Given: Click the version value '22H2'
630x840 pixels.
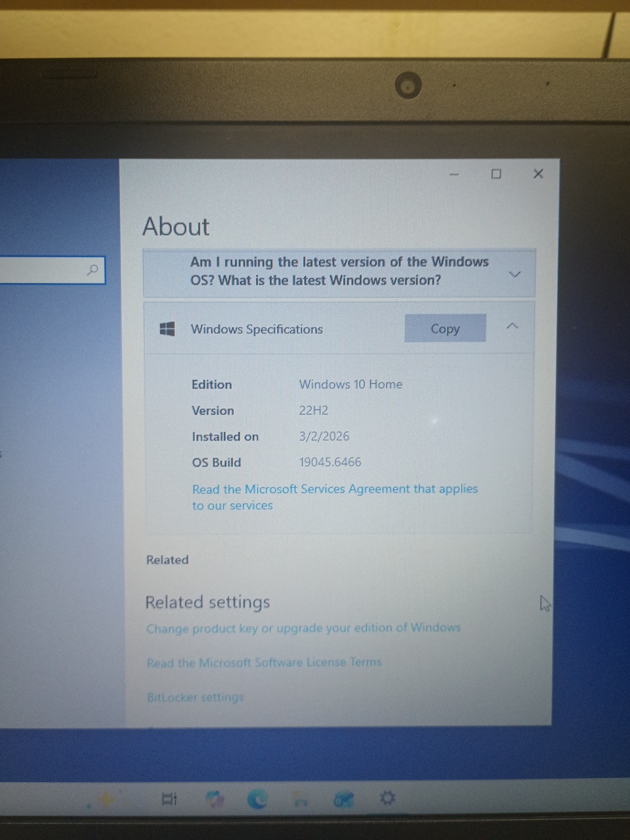Looking at the screenshot, I should pos(313,410).
